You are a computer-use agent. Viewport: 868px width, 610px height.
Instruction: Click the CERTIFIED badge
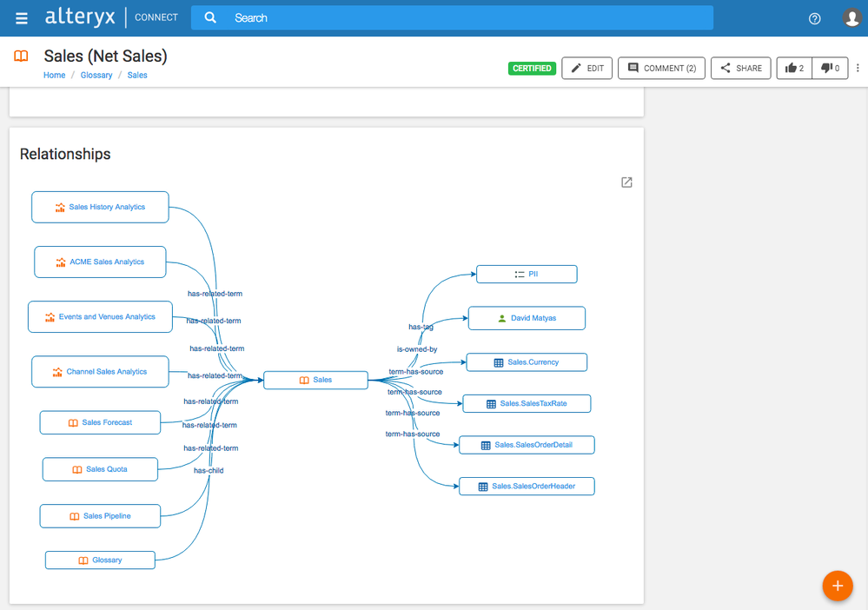point(532,68)
